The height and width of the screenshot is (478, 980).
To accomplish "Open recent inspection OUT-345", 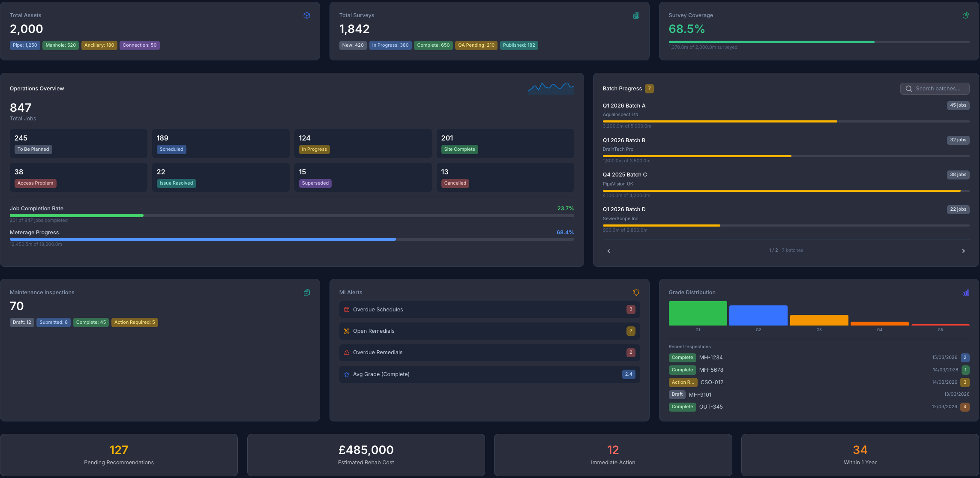I will 819,407.
